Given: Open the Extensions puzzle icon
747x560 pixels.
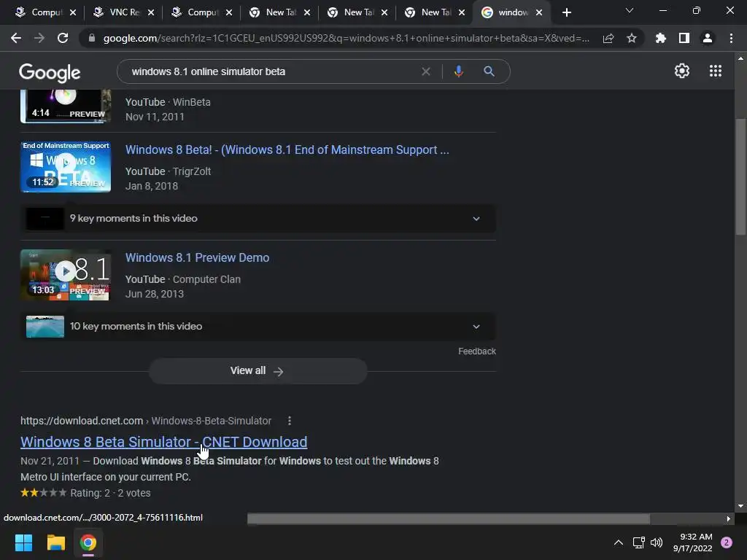Looking at the screenshot, I should pos(660,38).
